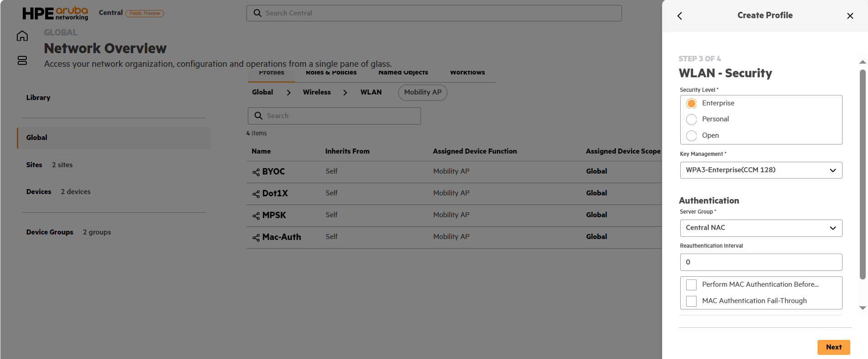Click the share icon next to BYOC
Screen dimensions: 868x359
(x=256, y=172)
